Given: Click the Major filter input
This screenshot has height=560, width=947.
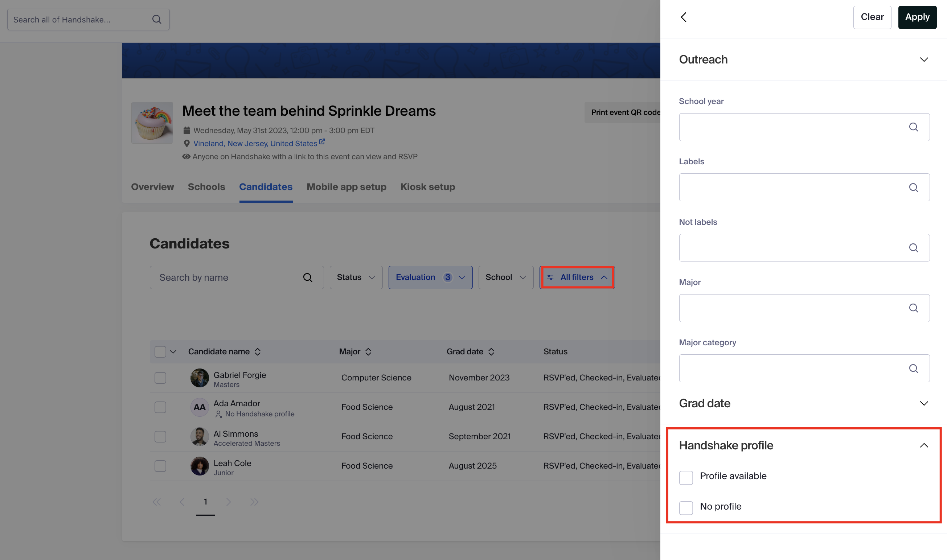Looking at the screenshot, I should click(804, 308).
